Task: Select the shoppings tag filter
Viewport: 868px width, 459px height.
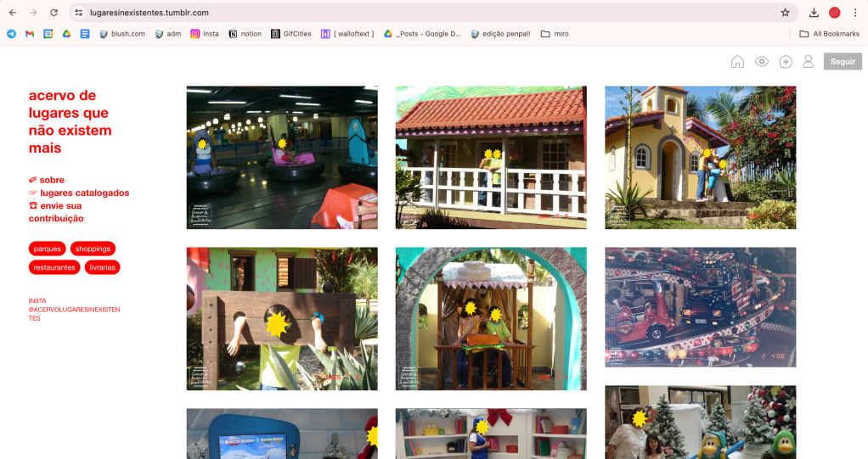Action: coord(93,249)
